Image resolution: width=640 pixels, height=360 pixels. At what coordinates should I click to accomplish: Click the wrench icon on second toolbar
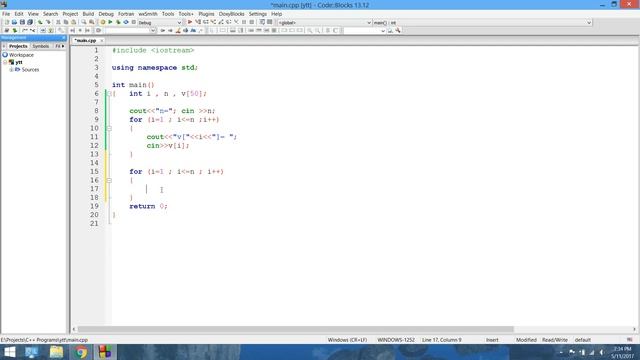pos(398,30)
